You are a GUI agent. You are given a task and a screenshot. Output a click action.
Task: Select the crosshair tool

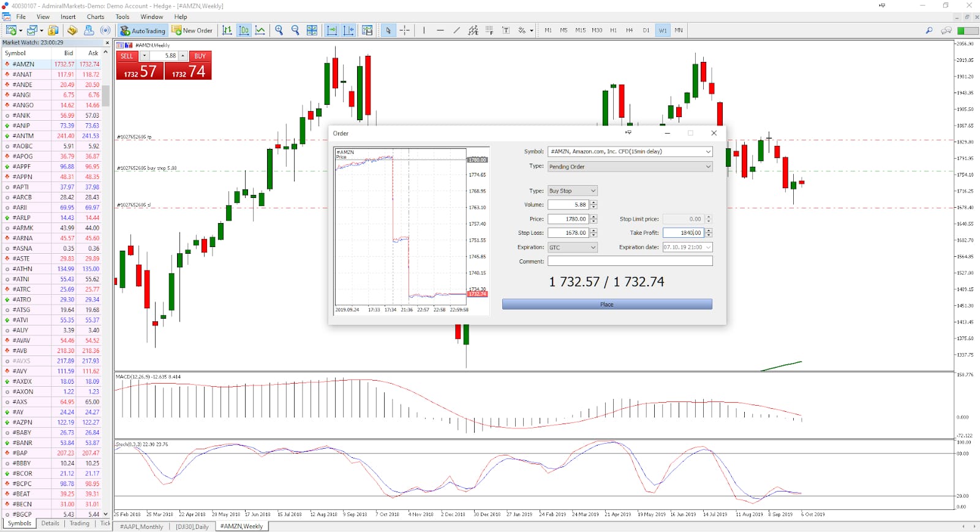[405, 30]
